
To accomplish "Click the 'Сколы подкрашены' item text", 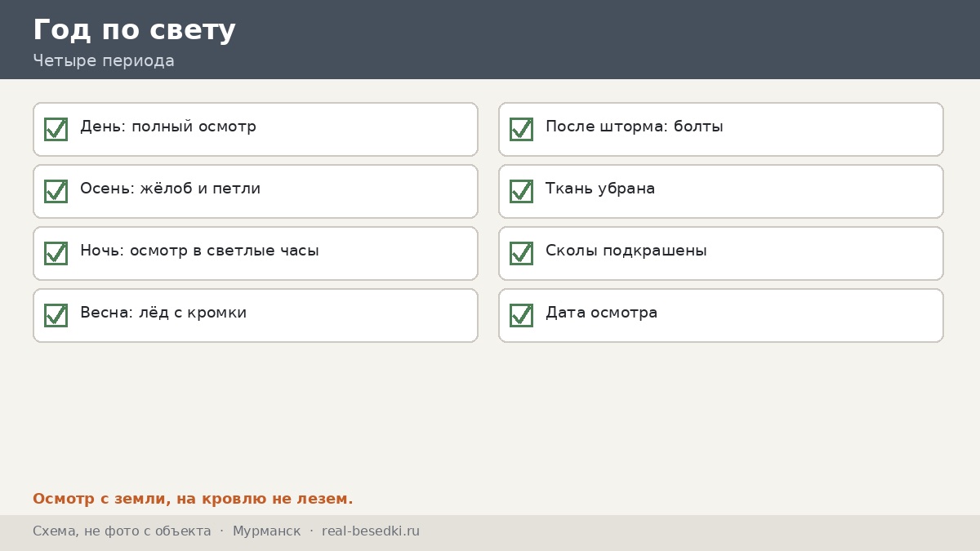I will (x=626, y=251).
